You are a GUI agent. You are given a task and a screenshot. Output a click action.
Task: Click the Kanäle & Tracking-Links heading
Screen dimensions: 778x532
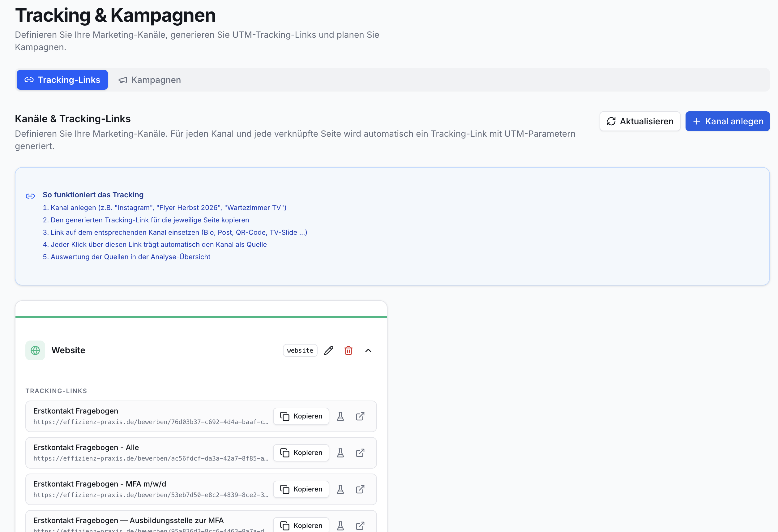coord(73,119)
